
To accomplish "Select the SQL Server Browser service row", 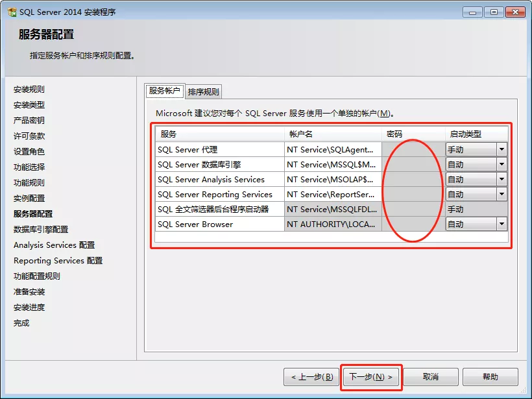I will [x=219, y=224].
